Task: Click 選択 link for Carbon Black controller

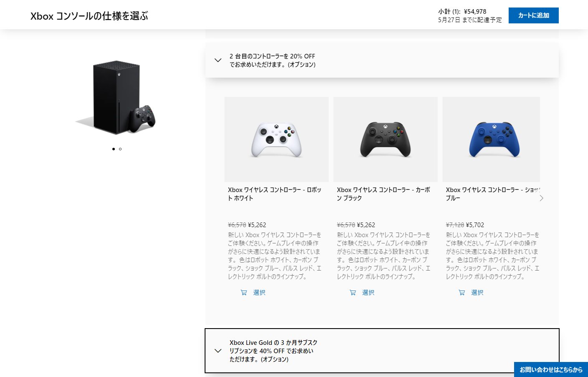Action: 368,293
